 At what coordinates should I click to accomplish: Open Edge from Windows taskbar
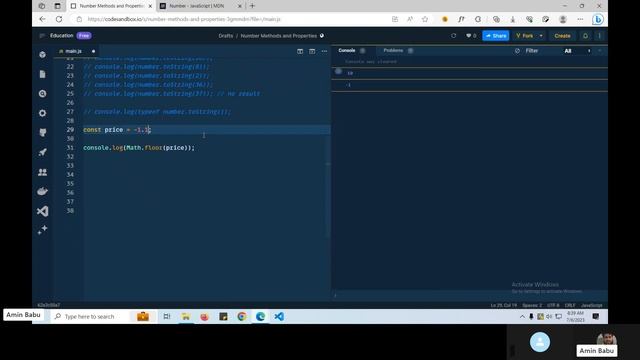[x=260, y=316]
